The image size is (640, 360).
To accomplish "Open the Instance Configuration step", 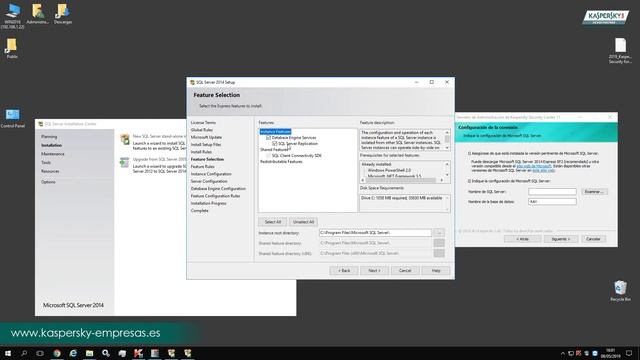I will point(211,174).
